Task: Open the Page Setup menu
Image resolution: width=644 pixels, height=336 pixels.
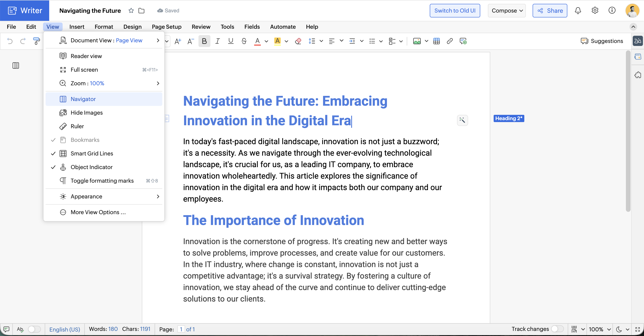Action: pyautogui.click(x=167, y=27)
